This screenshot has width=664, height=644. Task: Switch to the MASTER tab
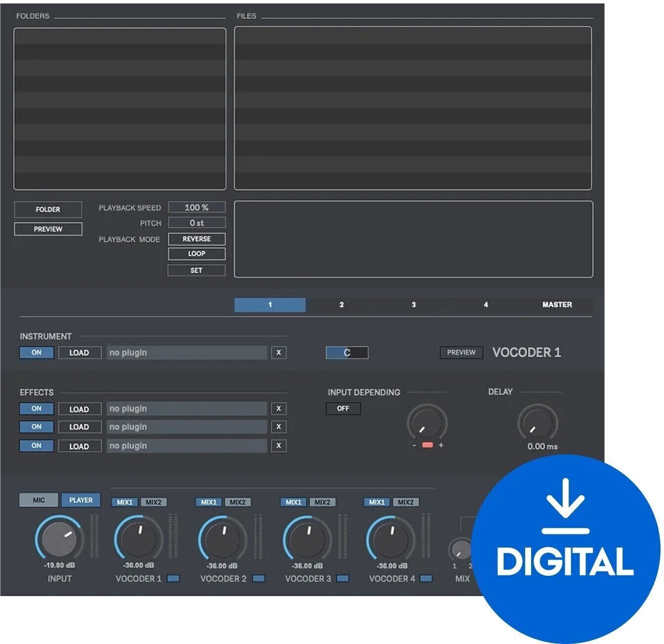[x=556, y=305]
